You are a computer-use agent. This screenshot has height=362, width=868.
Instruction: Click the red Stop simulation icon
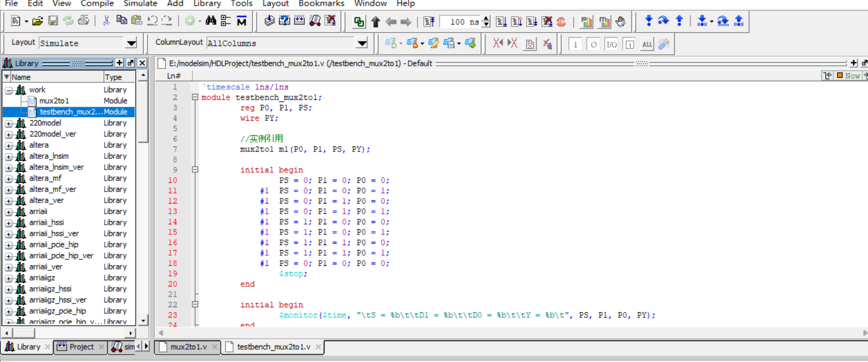click(x=561, y=22)
